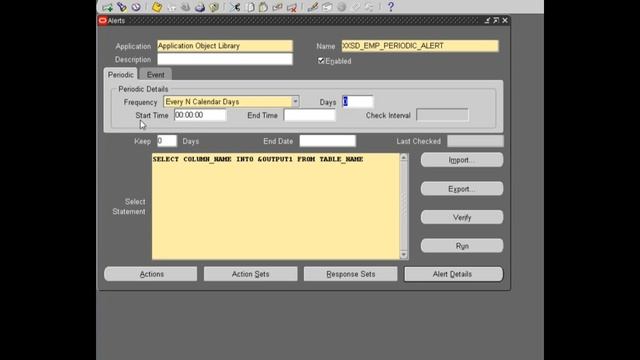Click the Attachments paperclip icon

(356, 7)
